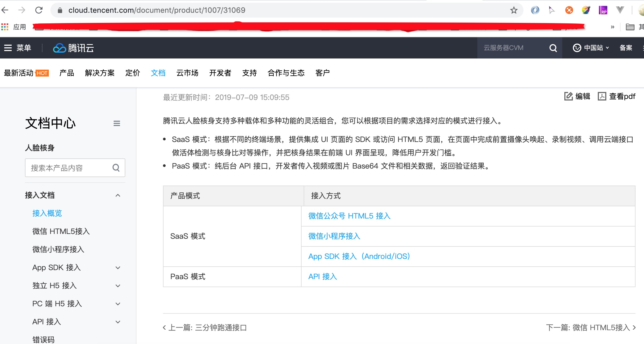Image resolution: width=644 pixels, height=344 pixels.
Task: Open the hamburger 菜单 button
Action: coord(18,48)
